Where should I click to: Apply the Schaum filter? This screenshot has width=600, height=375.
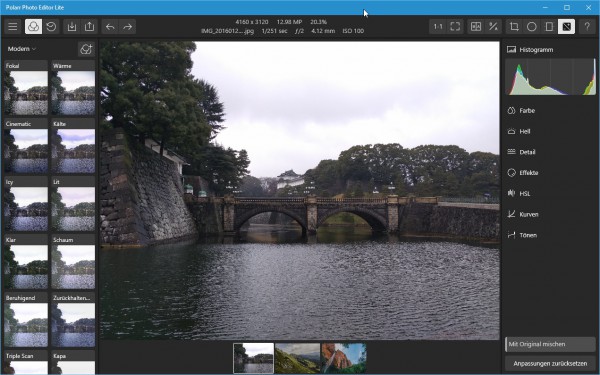pyautogui.click(x=73, y=262)
